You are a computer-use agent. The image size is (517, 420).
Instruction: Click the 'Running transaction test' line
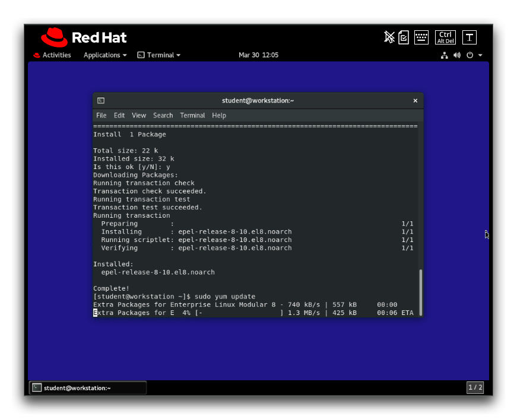(x=141, y=199)
